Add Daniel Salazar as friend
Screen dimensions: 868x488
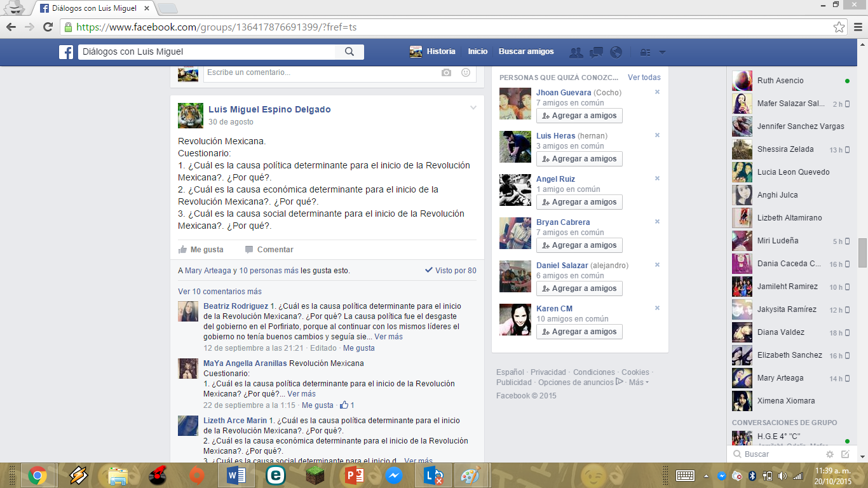(580, 288)
